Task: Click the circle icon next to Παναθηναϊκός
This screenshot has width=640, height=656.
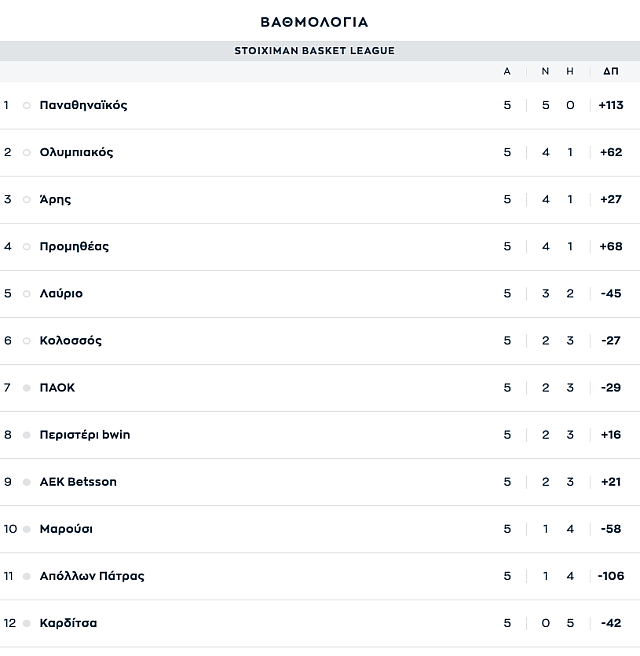Action: (x=26, y=105)
